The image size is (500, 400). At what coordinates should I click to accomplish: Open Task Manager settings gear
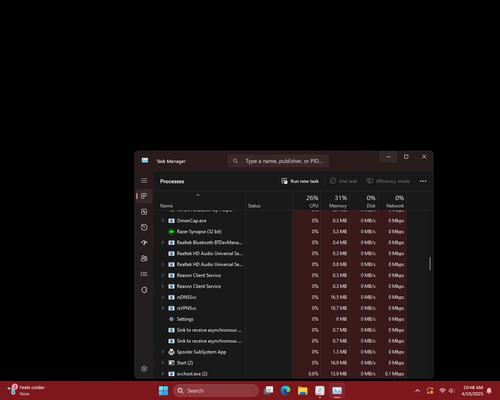point(144,369)
